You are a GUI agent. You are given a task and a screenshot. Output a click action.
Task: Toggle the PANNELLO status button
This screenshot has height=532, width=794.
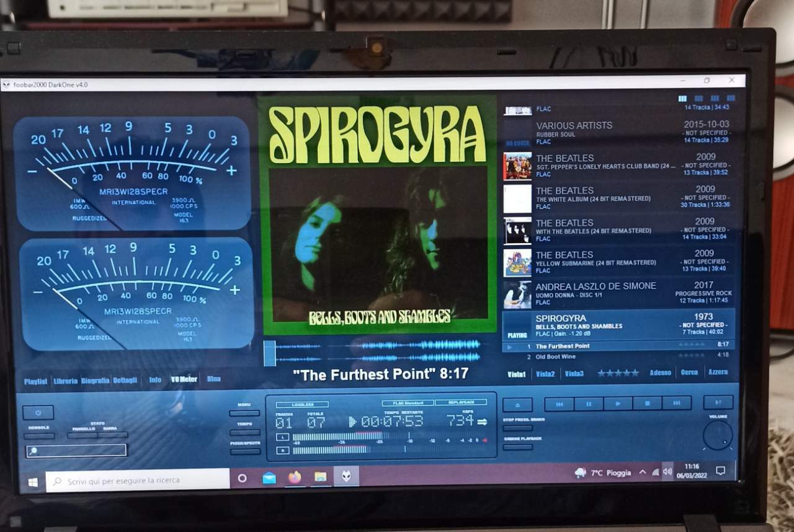(82, 435)
